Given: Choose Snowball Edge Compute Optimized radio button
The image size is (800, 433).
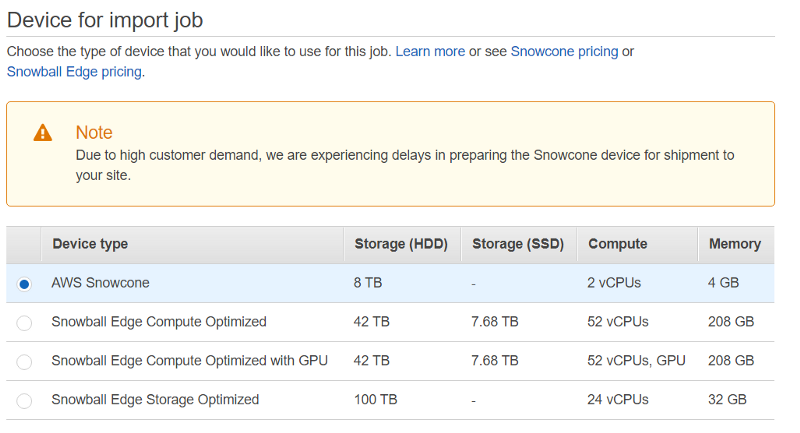Looking at the screenshot, I should tap(24, 323).
